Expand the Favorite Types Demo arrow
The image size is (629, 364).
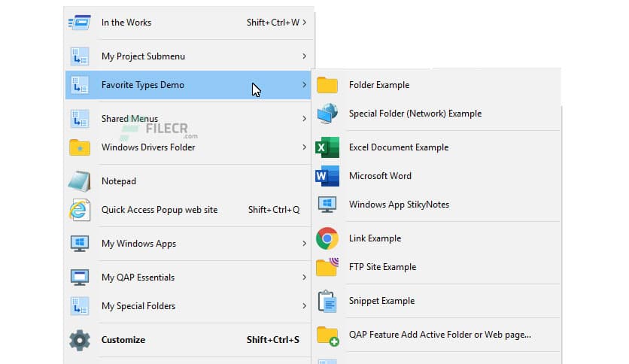click(305, 85)
